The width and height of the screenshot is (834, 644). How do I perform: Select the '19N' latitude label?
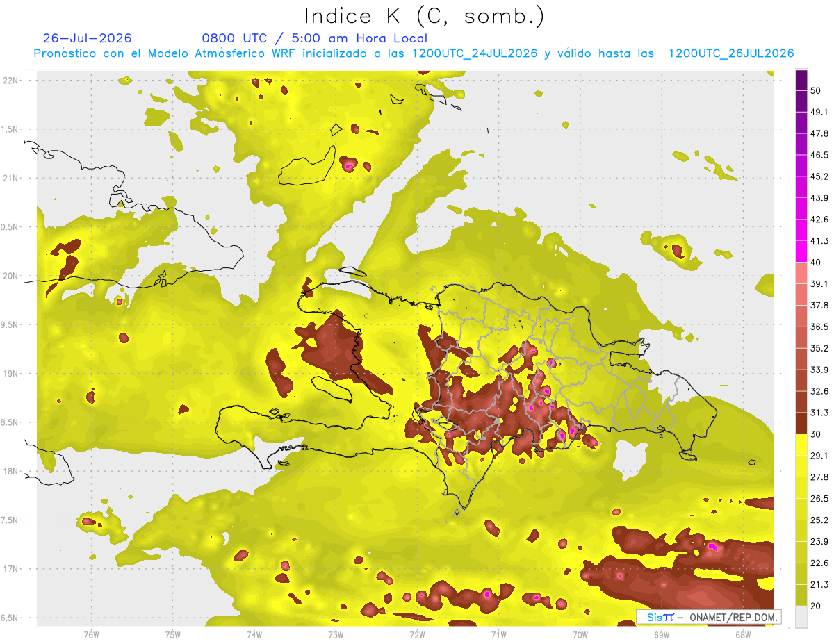pyautogui.click(x=11, y=374)
